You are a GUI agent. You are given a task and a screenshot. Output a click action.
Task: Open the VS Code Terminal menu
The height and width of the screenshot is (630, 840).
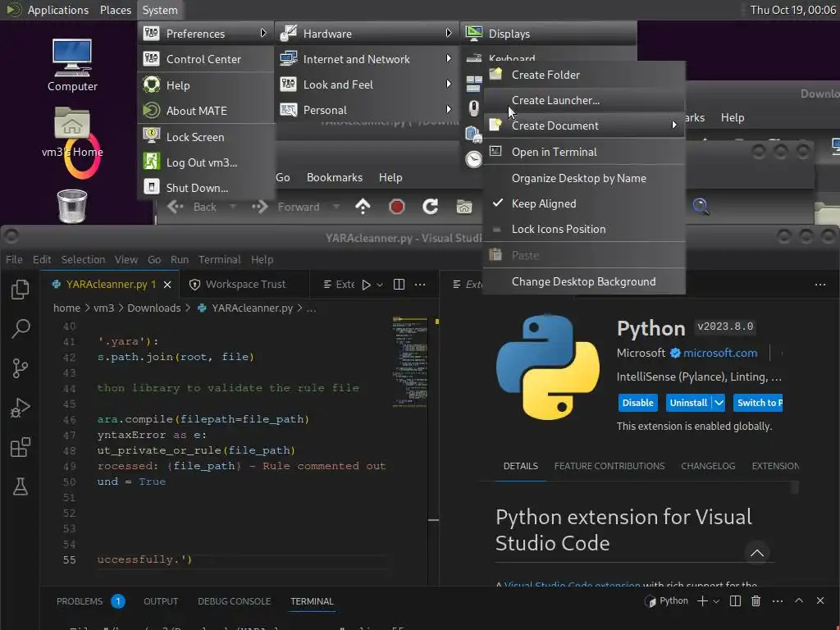click(x=219, y=259)
